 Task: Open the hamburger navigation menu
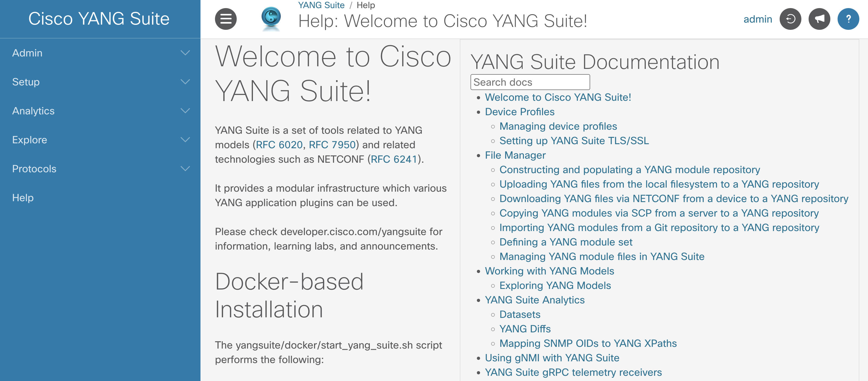point(226,19)
